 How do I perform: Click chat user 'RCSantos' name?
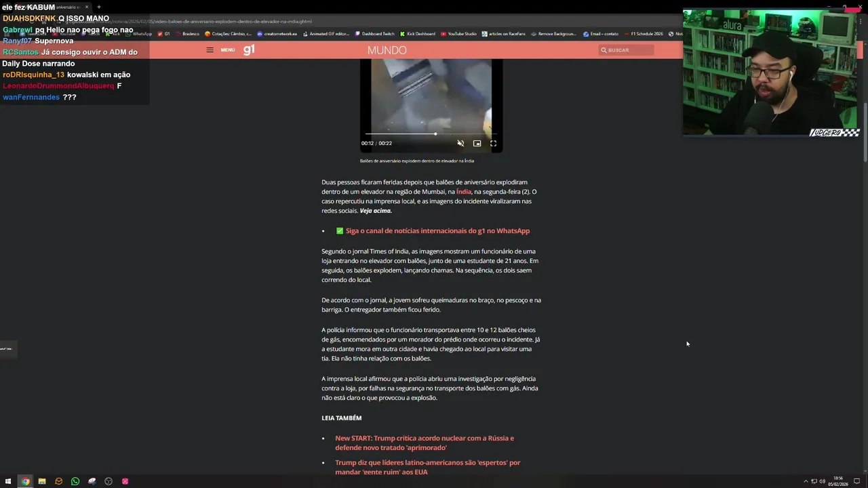[x=20, y=52]
